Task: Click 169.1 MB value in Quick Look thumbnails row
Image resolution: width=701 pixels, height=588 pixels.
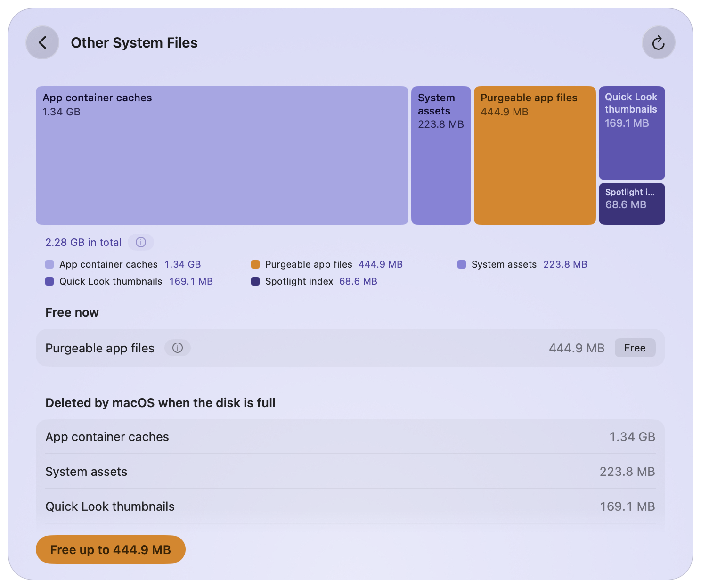Action: [628, 506]
